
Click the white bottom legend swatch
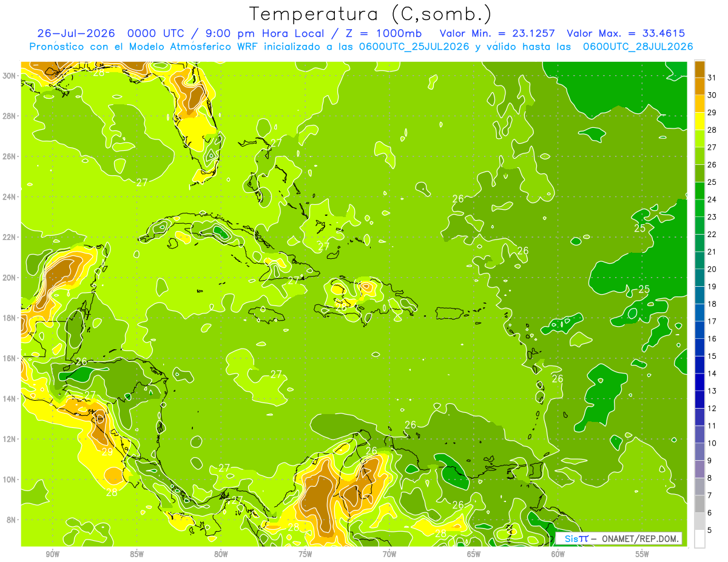699,539
